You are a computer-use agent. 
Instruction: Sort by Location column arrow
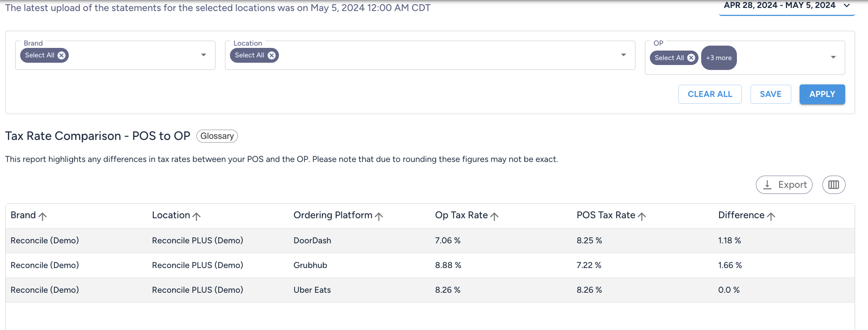196,216
